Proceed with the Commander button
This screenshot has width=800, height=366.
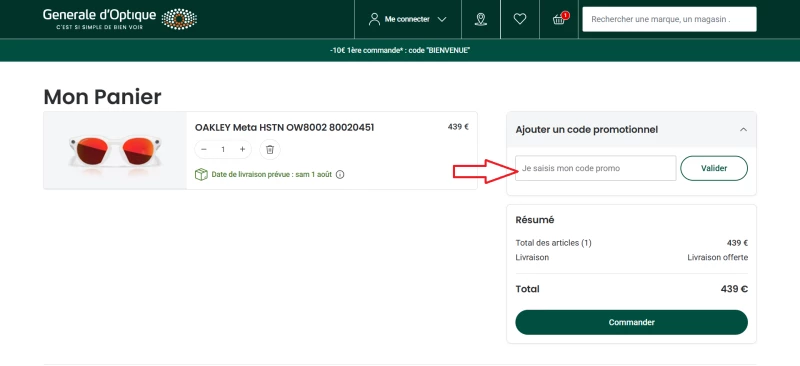pyautogui.click(x=631, y=322)
